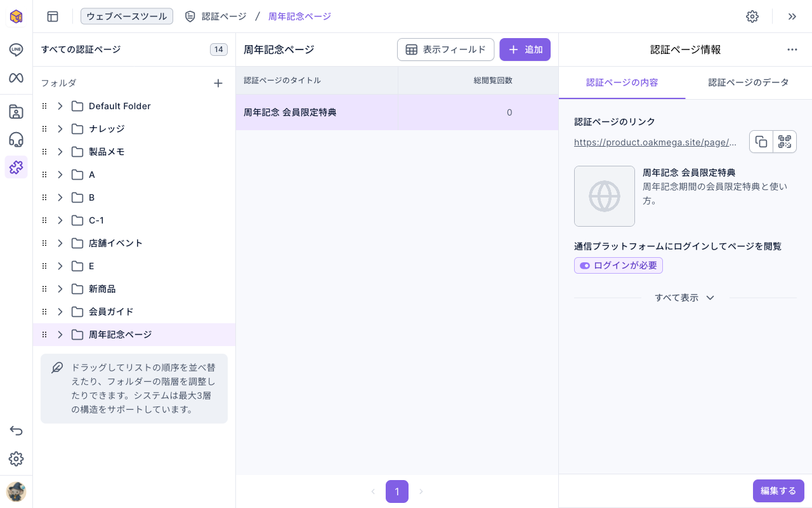Viewport: 812px width, 508px height.
Task: Select the ウェブベースツール tag in header
Action: pyautogui.click(x=127, y=17)
